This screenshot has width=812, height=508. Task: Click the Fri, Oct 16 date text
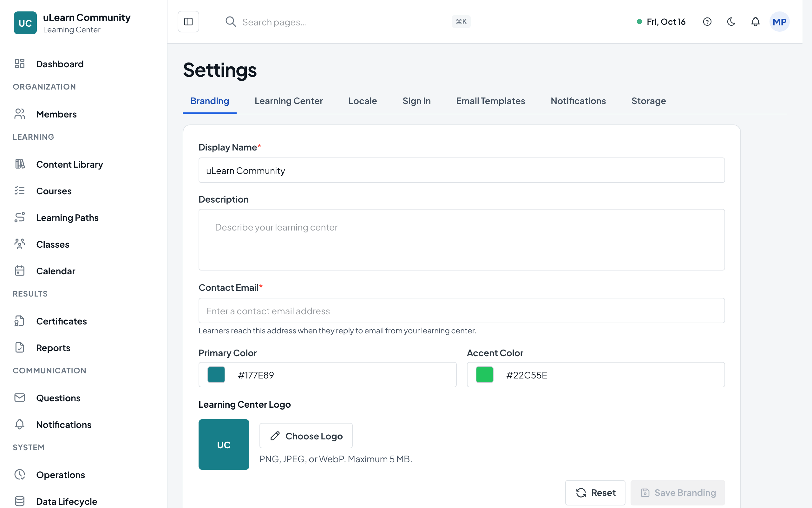coord(666,22)
